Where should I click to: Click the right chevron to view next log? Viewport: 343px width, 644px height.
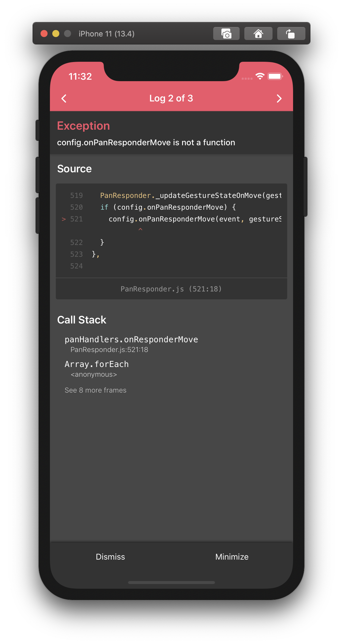pyautogui.click(x=279, y=99)
